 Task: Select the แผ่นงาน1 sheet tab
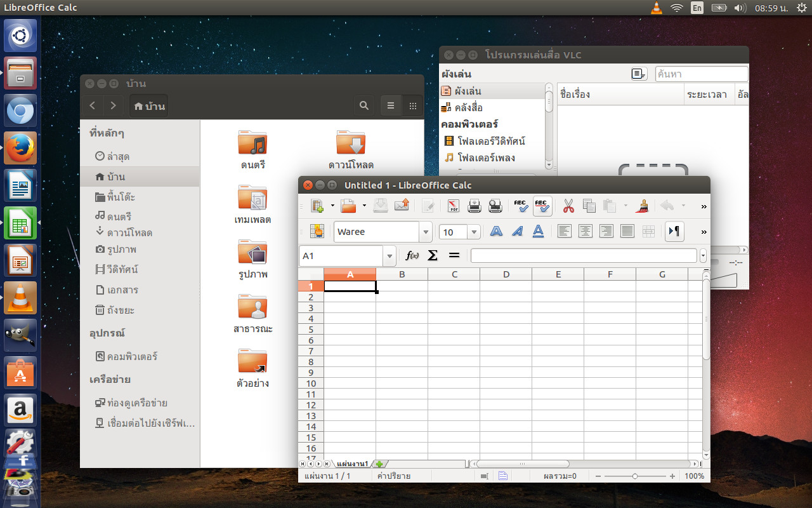(352, 464)
